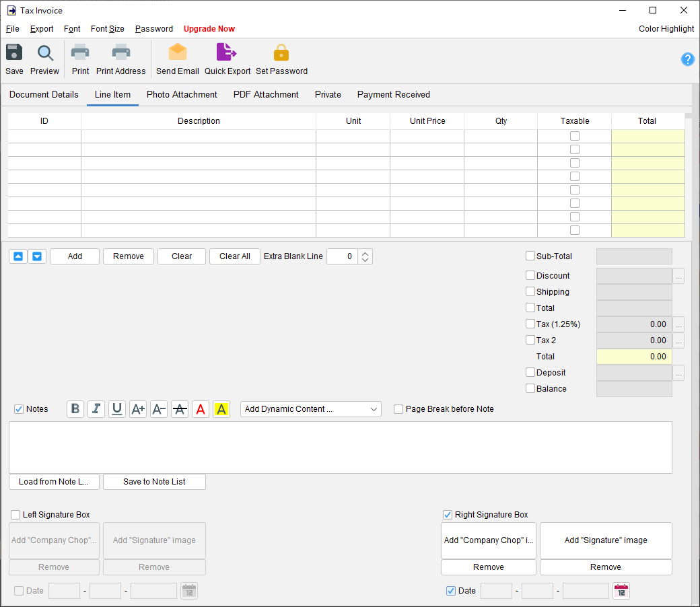Enable the Left Signature Box checkbox

15,515
